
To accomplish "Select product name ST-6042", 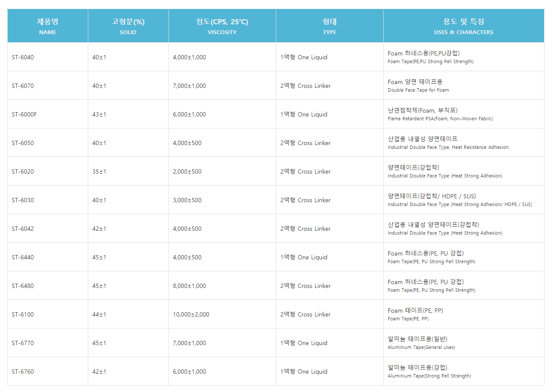I will (x=23, y=229).
